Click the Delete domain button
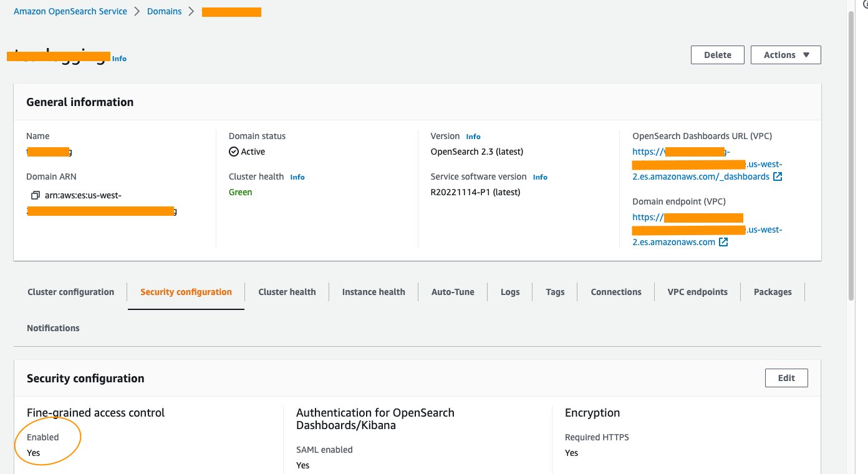The image size is (868, 474). 717,55
